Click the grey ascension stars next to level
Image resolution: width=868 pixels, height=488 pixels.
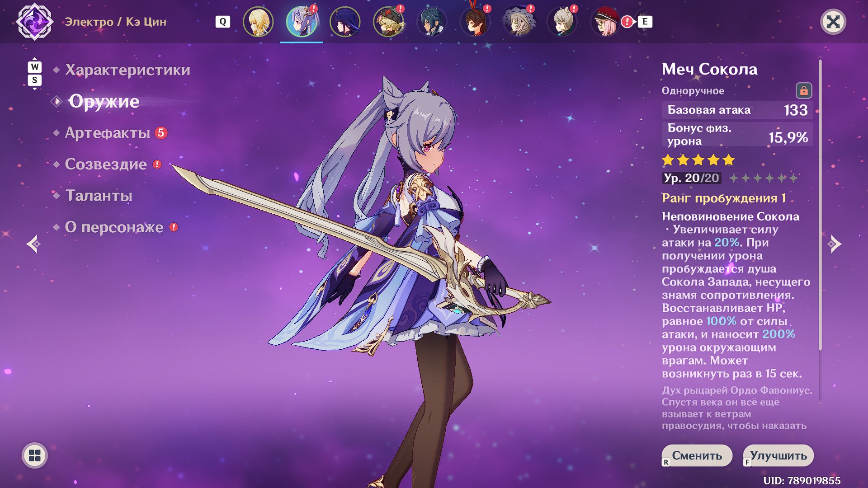click(764, 178)
